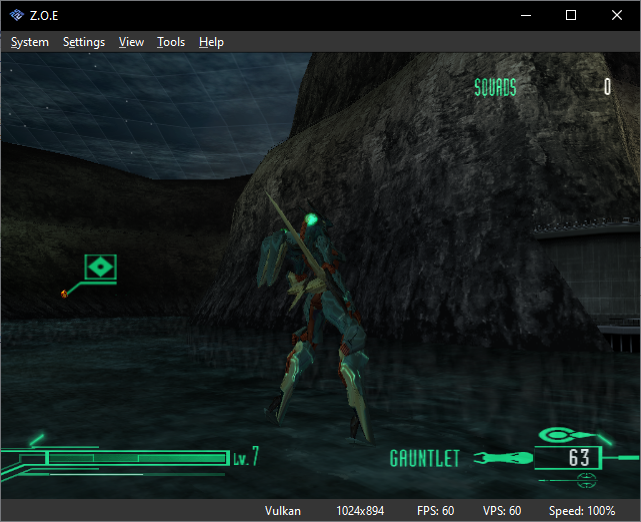641x522 pixels.
Task: Click the Z.O.E window title icon
Action: 17,16
